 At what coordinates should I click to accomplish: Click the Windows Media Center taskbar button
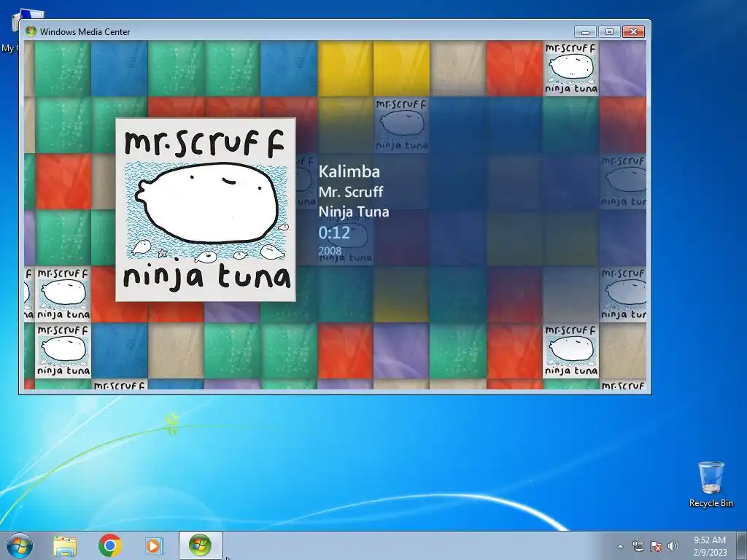(x=200, y=545)
